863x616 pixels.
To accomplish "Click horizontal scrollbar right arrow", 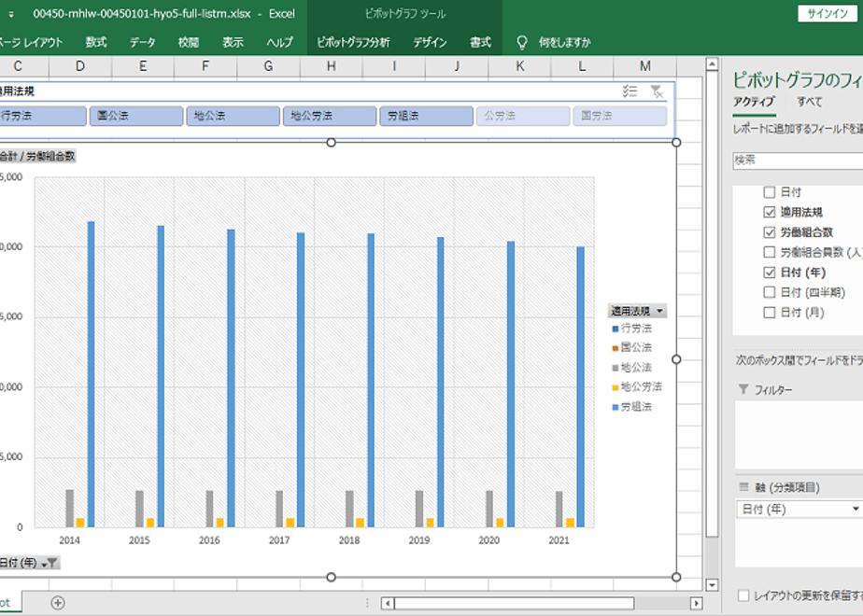I will tap(696, 603).
